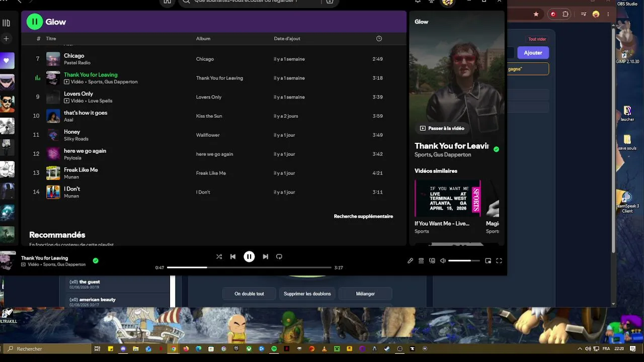Image resolution: width=644 pixels, height=362 pixels.
Task: Open the Freak Like Me cover thumbnail
Action: (x=53, y=173)
